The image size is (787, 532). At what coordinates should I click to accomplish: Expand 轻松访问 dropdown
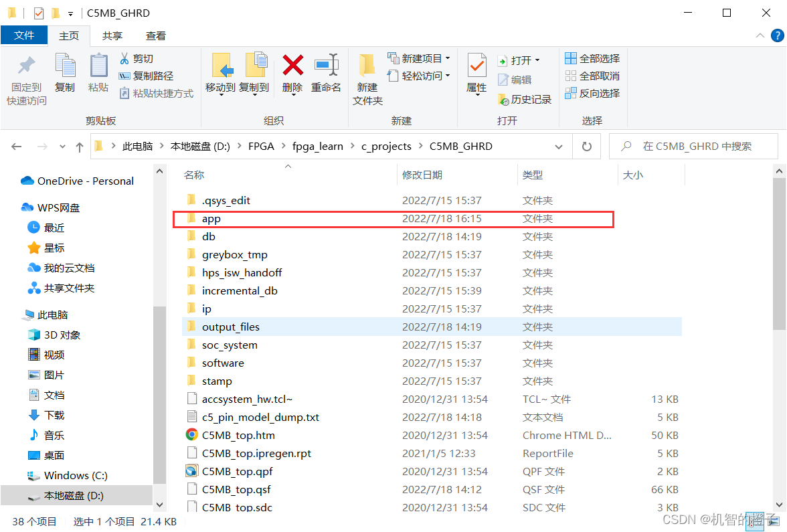(x=448, y=76)
